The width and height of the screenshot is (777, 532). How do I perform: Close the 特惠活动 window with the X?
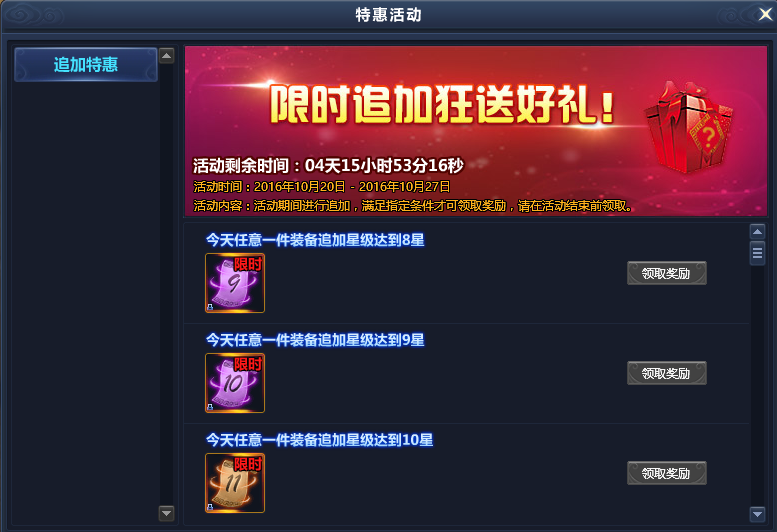(765, 14)
